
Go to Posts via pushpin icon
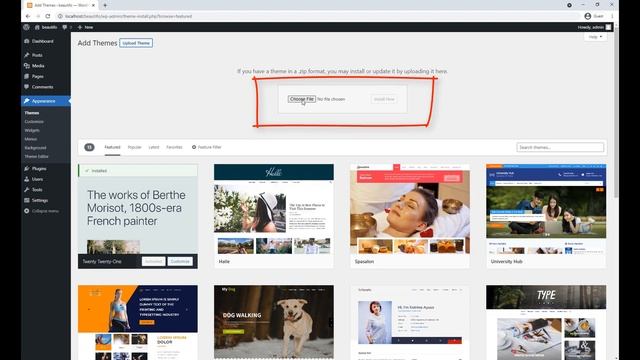pos(27,55)
